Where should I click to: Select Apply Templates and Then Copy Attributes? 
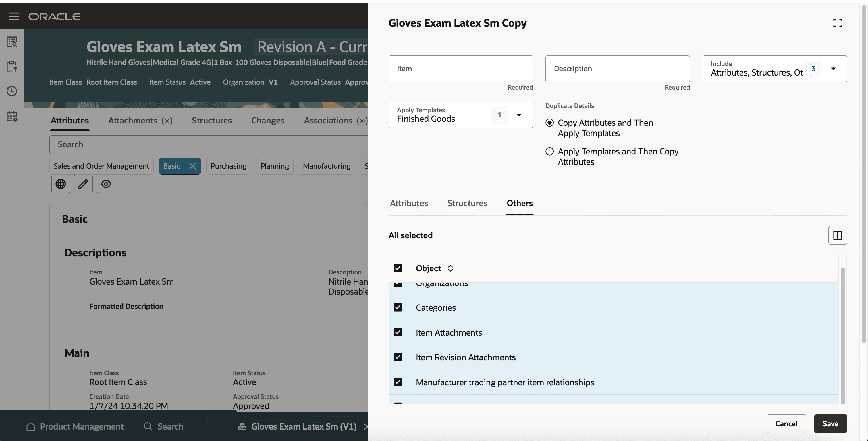(x=549, y=152)
